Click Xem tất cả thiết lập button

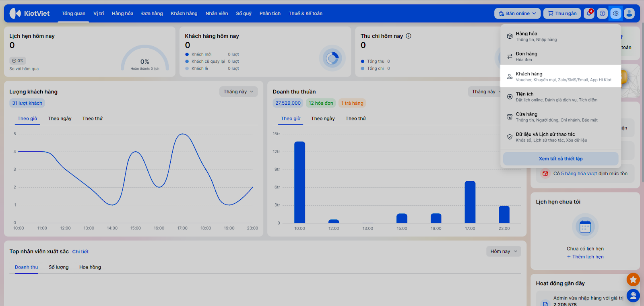point(561,159)
